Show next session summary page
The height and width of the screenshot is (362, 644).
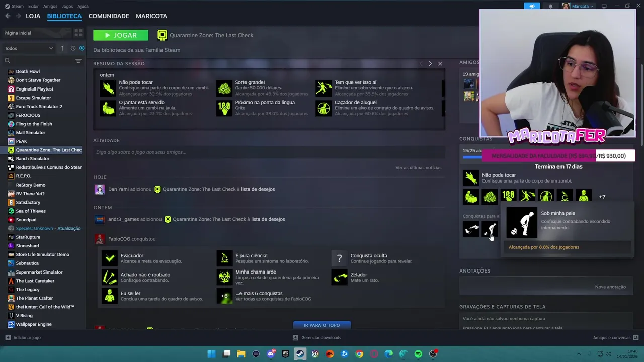(x=430, y=64)
